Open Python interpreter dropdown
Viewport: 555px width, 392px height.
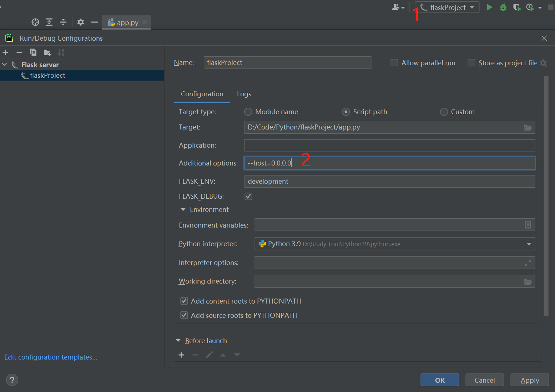tap(529, 244)
